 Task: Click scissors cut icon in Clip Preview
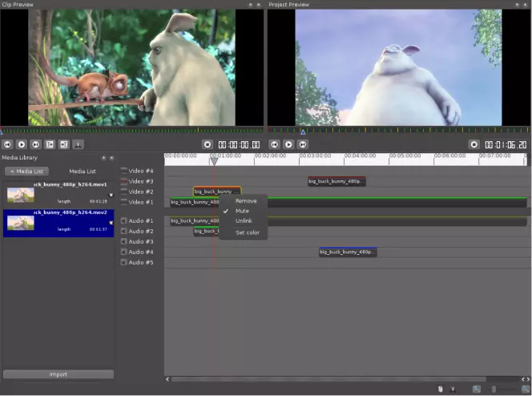click(x=78, y=144)
